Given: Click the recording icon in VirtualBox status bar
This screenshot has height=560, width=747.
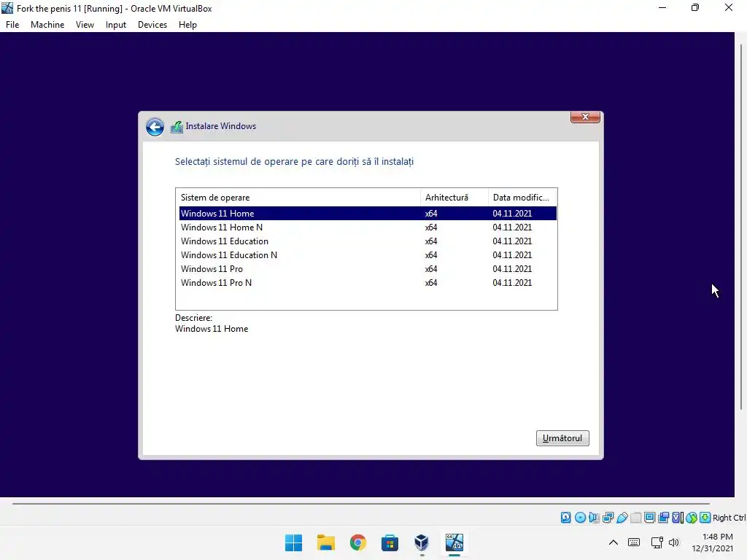Looking at the screenshot, I should [663, 518].
